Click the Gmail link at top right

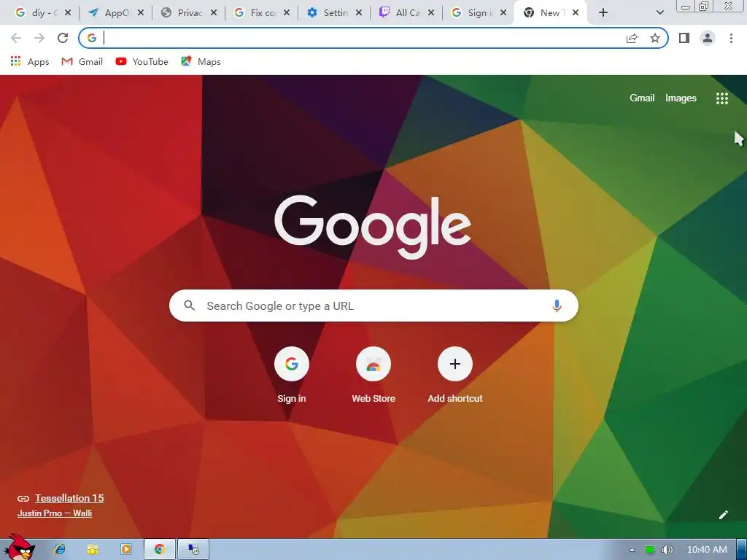pos(642,98)
